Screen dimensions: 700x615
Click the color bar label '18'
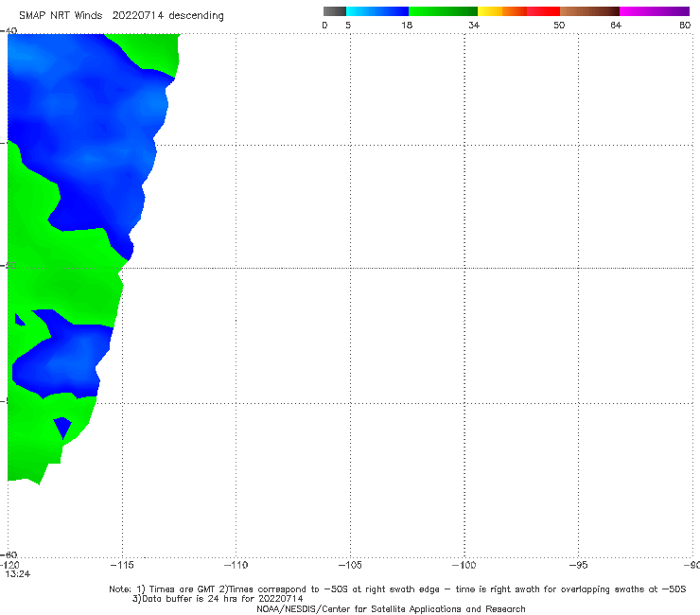tap(407, 26)
